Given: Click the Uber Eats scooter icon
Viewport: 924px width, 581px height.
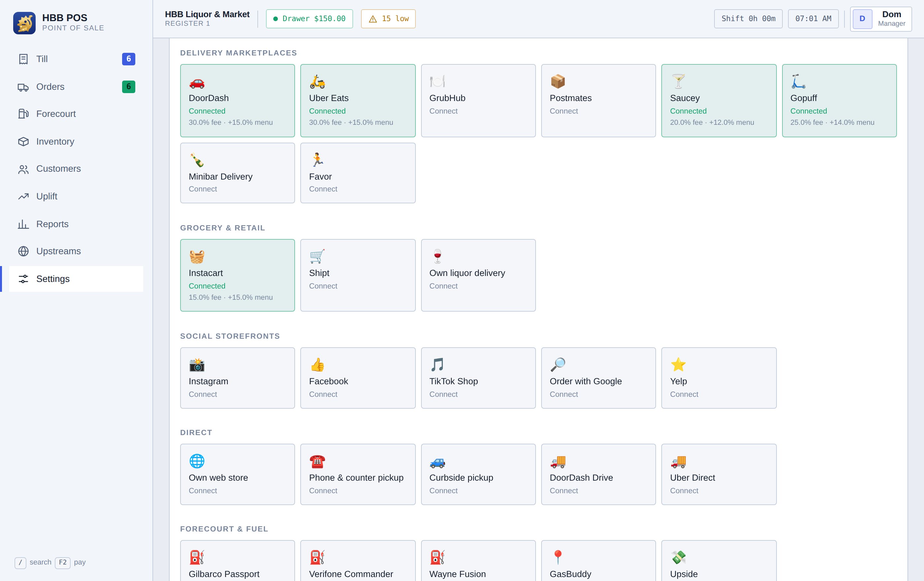Looking at the screenshot, I should pyautogui.click(x=317, y=81).
